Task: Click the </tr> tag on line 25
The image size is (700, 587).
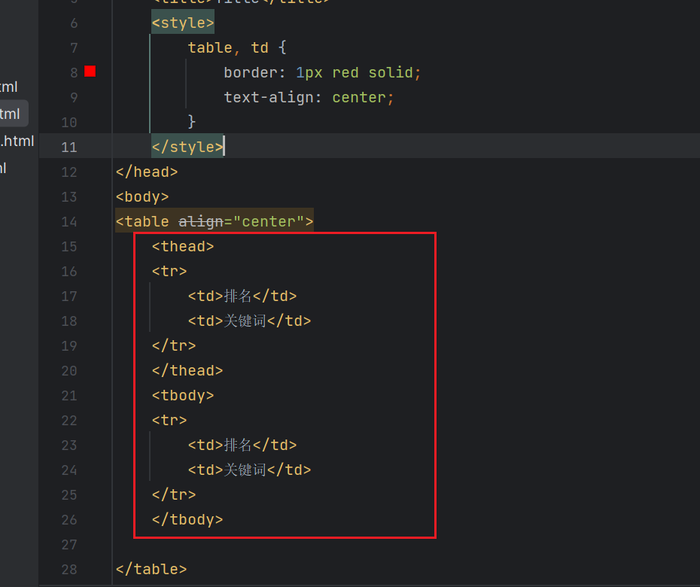Action: (x=174, y=495)
